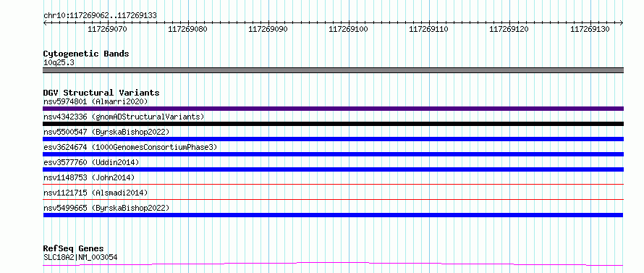Click the blue nsv5500547 variant bar
This screenshot has height=273, width=644.
(x=333, y=139)
